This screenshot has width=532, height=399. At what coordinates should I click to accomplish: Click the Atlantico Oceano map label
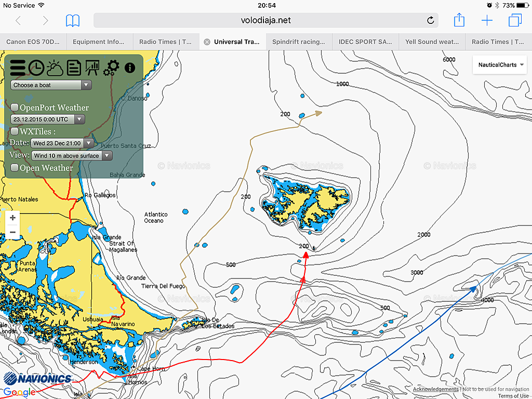156,218
